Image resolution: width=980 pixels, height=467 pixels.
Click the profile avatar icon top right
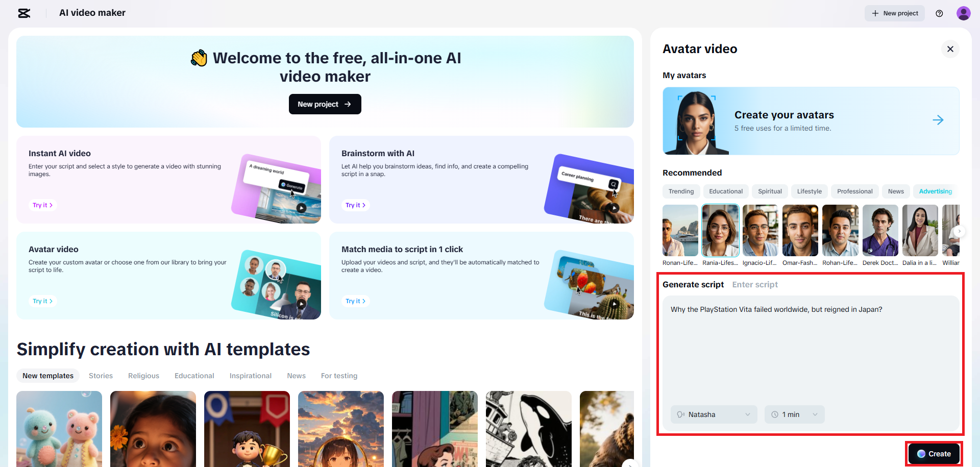click(x=964, y=13)
